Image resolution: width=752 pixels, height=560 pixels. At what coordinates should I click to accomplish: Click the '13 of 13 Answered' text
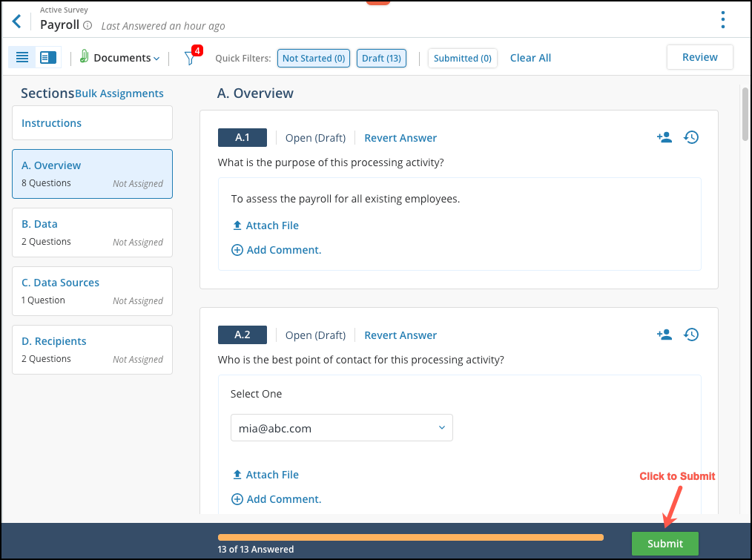(256, 550)
